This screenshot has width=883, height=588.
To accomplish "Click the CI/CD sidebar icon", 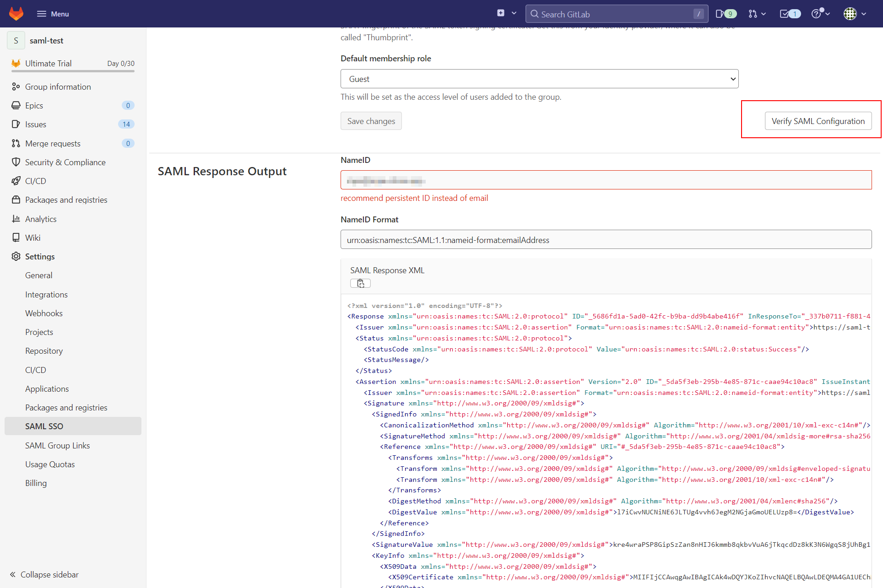I will [x=17, y=180].
